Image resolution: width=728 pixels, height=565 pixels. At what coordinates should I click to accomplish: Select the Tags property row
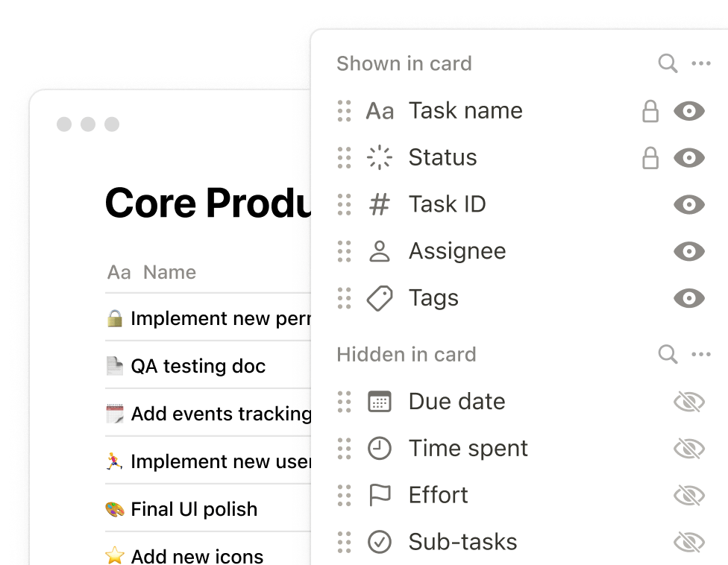click(x=434, y=298)
